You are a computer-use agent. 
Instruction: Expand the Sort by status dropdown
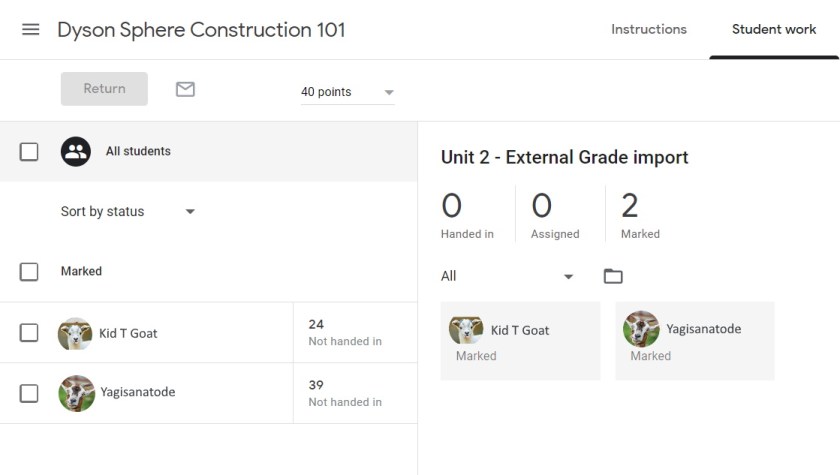pos(128,212)
